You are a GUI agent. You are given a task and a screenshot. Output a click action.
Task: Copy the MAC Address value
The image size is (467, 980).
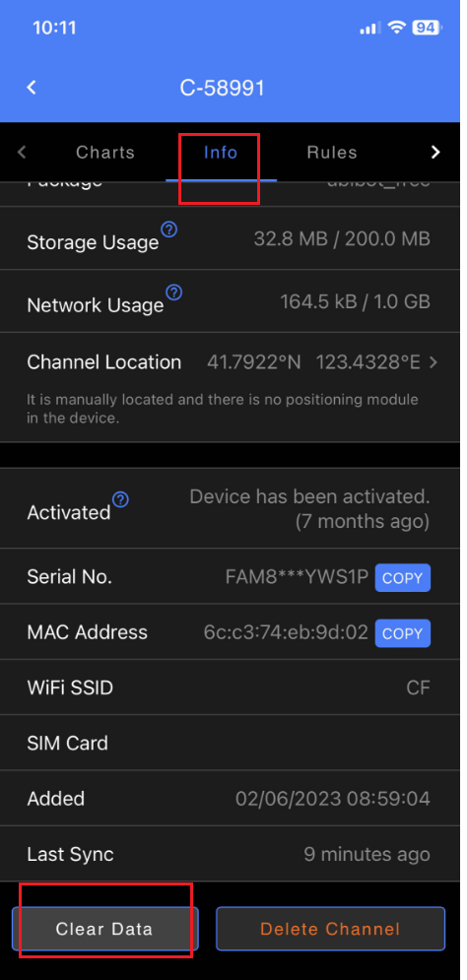click(x=403, y=633)
